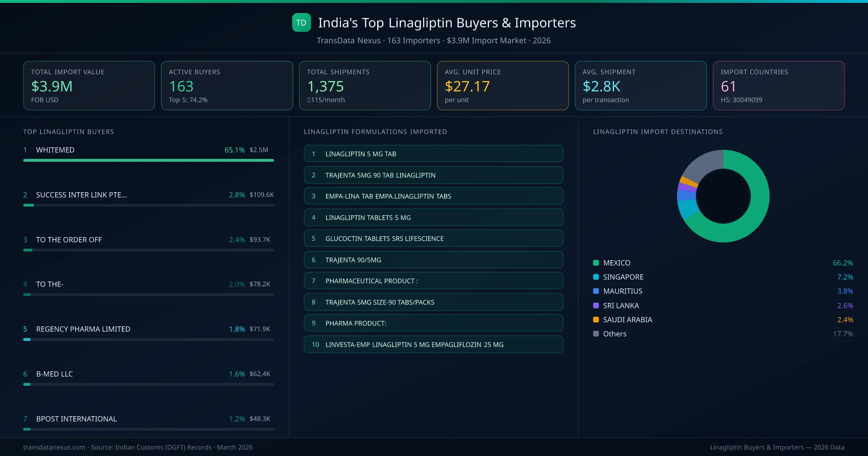Select the Avg. Unit Price card

tap(503, 85)
